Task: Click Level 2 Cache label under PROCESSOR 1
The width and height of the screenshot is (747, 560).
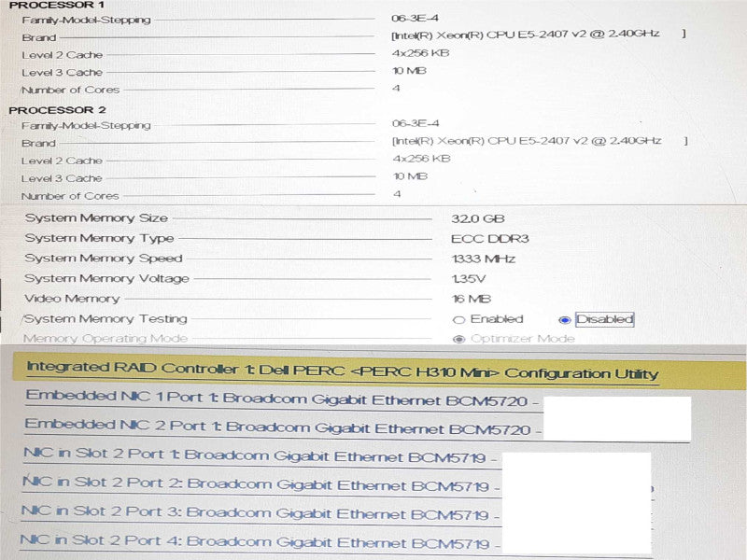Action: (62, 55)
